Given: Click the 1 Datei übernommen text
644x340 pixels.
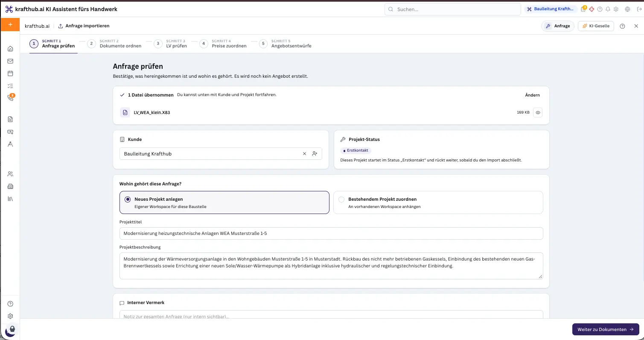Looking at the screenshot, I should (x=151, y=95).
